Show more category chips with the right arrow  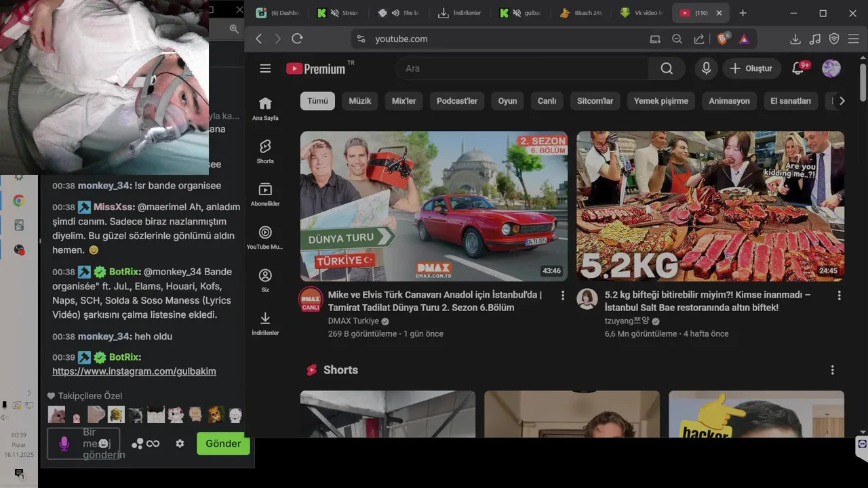tap(842, 101)
